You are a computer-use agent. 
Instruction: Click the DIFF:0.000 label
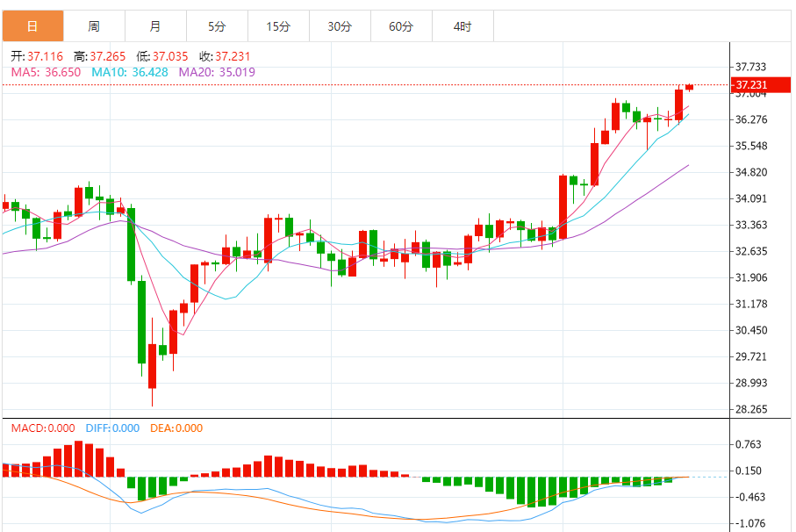[x=112, y=428]
